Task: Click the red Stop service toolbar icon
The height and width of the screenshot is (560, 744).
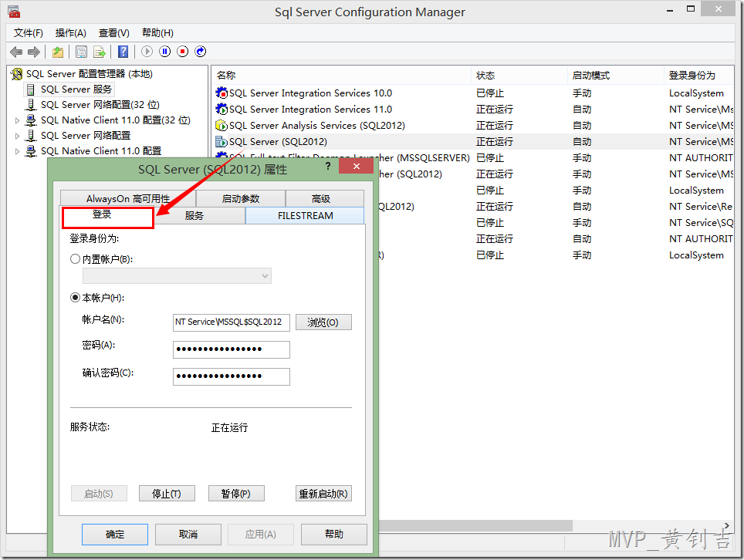Action: coord(183,51)
